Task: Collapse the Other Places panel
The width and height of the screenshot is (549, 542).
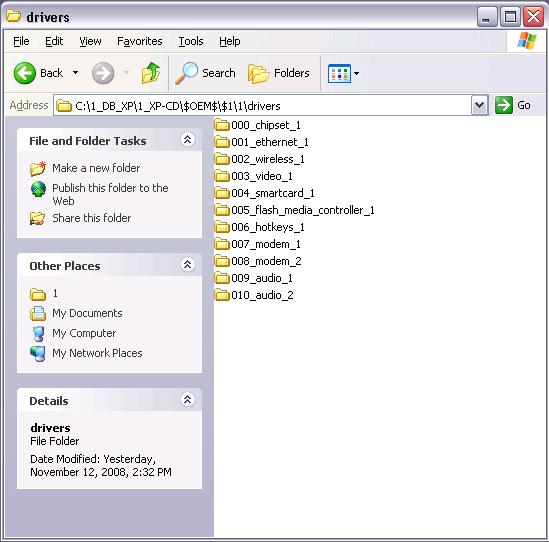Action: coord(187,264)
